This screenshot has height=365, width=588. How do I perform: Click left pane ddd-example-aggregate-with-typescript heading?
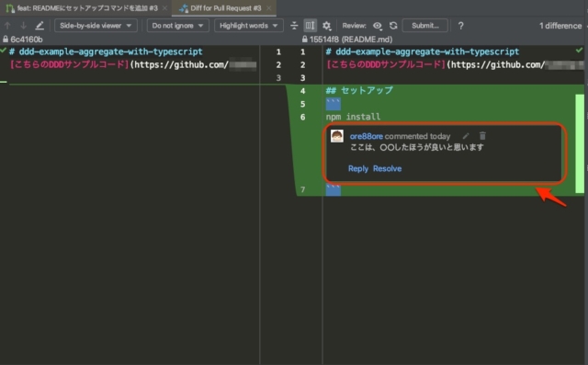tap(106, 51)
